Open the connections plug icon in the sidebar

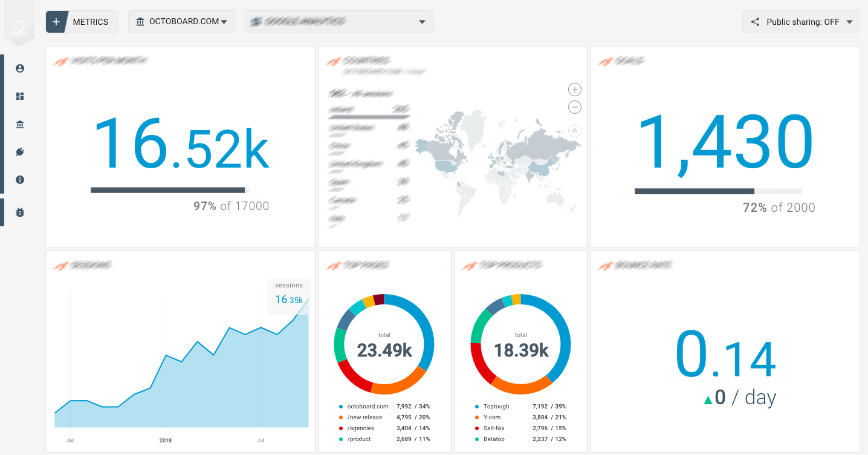[x=20, y=152]
